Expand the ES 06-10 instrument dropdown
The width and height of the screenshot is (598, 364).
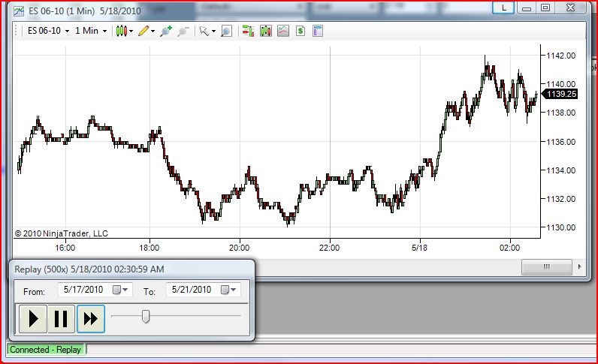pos(67,32)
